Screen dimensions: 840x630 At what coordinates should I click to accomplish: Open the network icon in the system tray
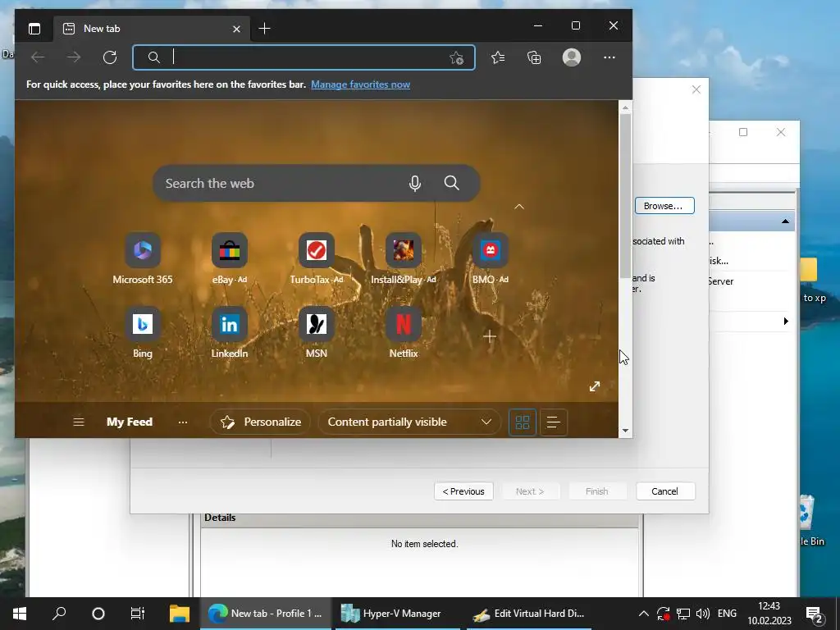(683, 614)
